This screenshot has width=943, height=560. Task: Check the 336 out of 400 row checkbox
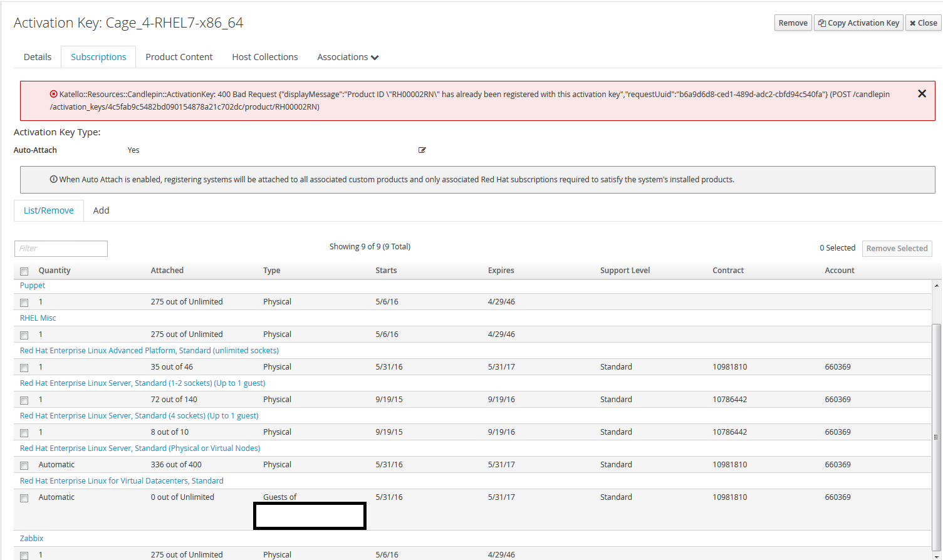point(24,465)
